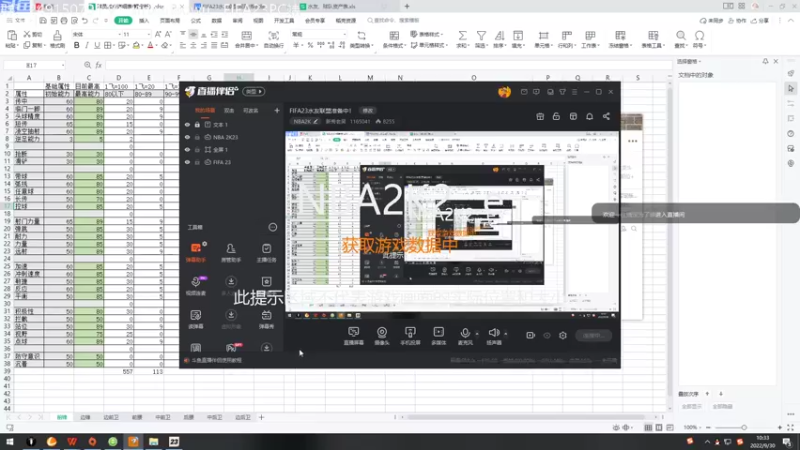Click the streaming app user avatar
Screen dimensions: 800x450
504,92
